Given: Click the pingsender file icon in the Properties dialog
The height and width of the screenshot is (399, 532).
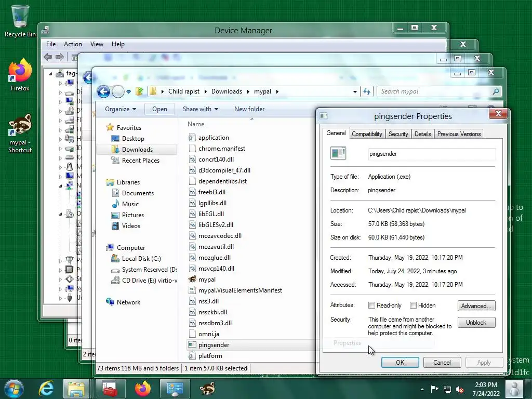Looking at the screenshot, I should pos(338,153).
